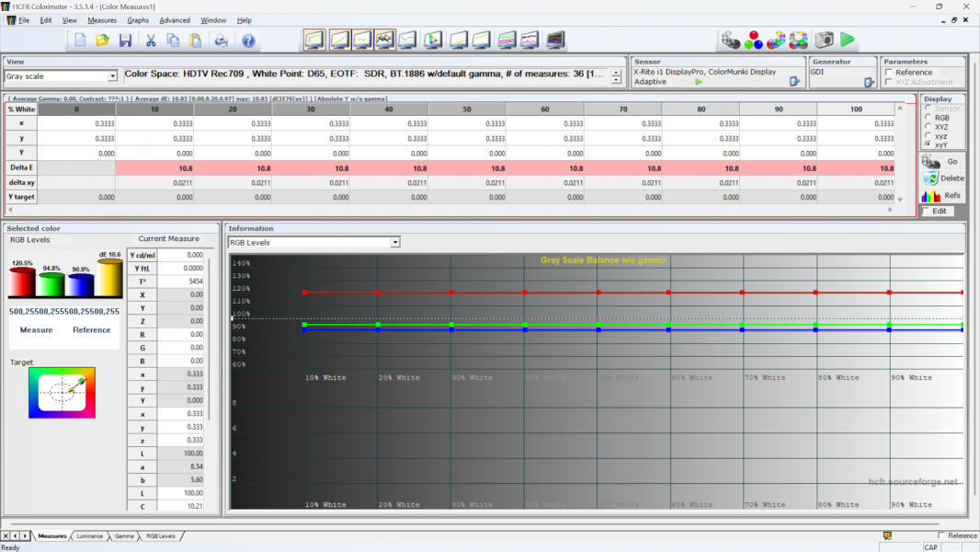Click the calibration status icon in bottom bar
This screenshot has width=980, height=552.
[x=887, y=535]
